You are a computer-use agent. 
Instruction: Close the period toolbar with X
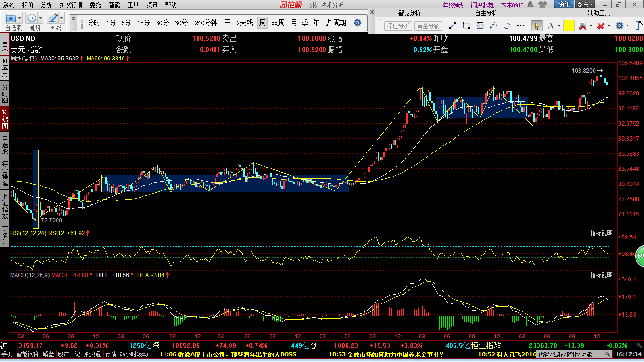coord(74,18)
